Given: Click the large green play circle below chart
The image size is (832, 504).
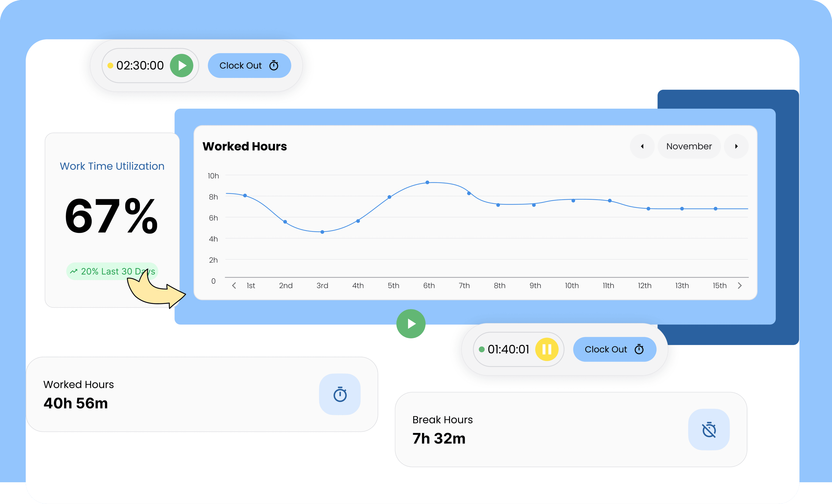Looking at the screenshot, I should pyautogui.click(x=411, y=323).
